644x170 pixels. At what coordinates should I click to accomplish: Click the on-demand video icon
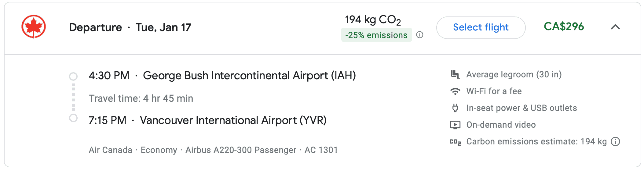455,125
